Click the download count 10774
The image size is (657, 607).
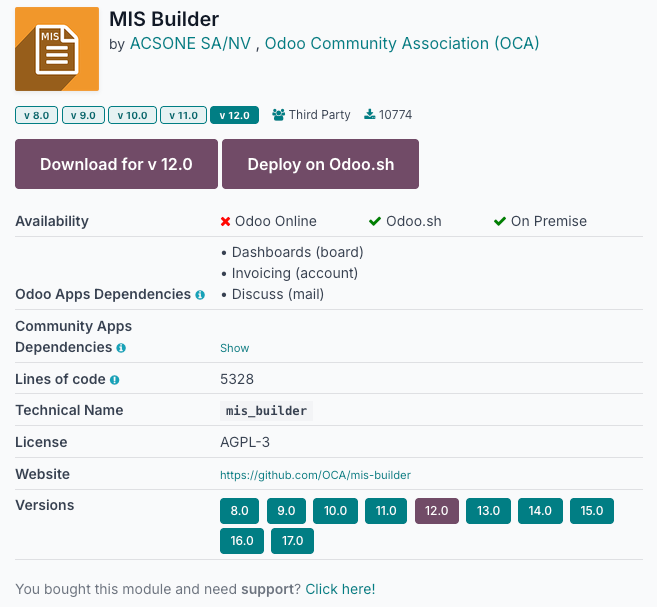(395, 114)
